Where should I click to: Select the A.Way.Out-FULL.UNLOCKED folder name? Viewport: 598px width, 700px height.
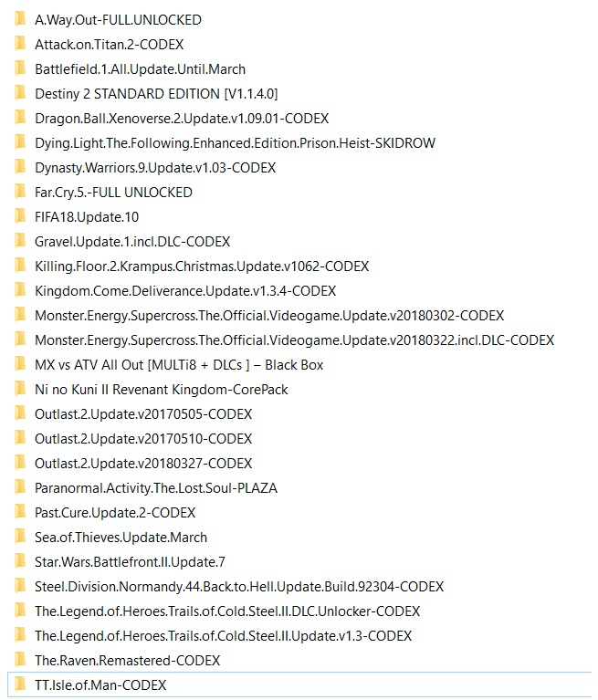click(x=118, y=20)
